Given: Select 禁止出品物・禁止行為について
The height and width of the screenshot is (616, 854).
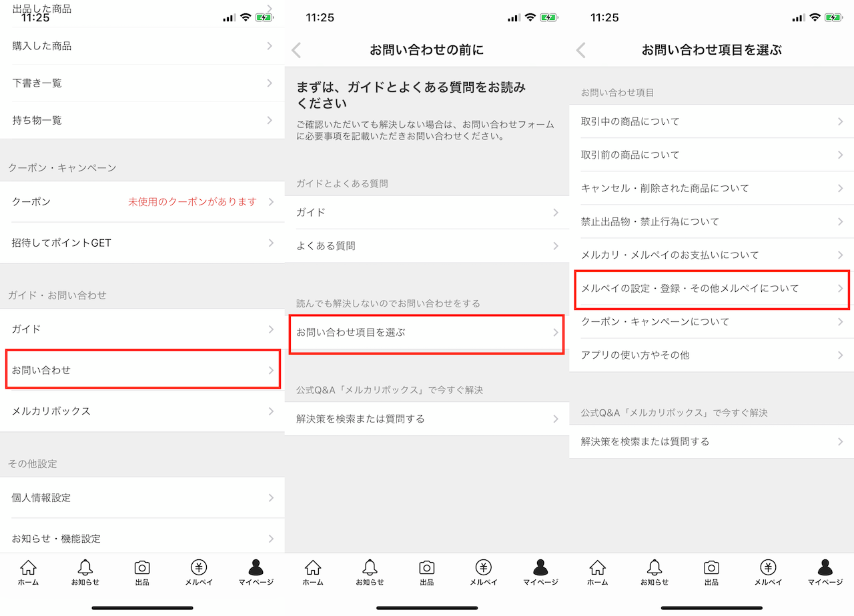Looking at the screenshot, I should (x=711, y=221).
